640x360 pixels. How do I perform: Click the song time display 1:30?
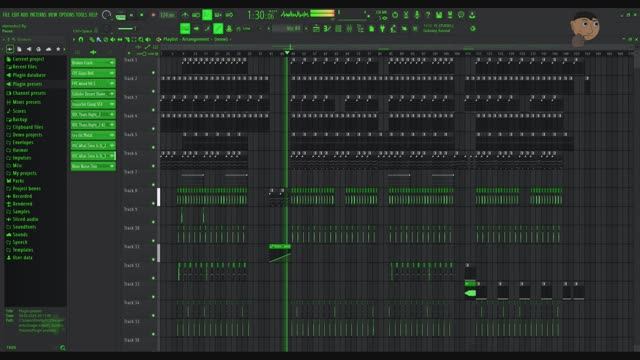tap(261, 16)
